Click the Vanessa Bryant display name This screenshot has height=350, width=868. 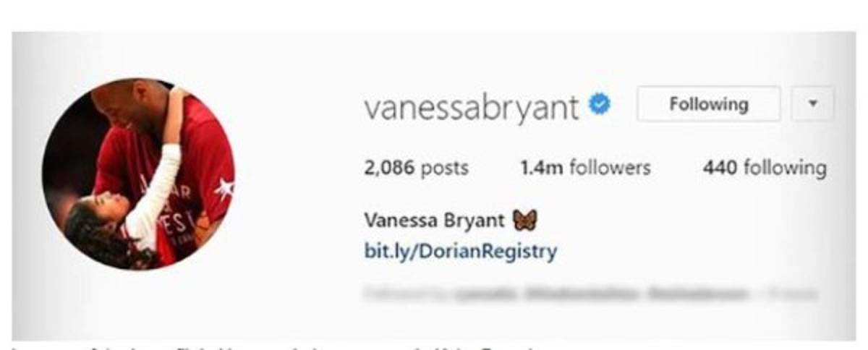(435, 219)
